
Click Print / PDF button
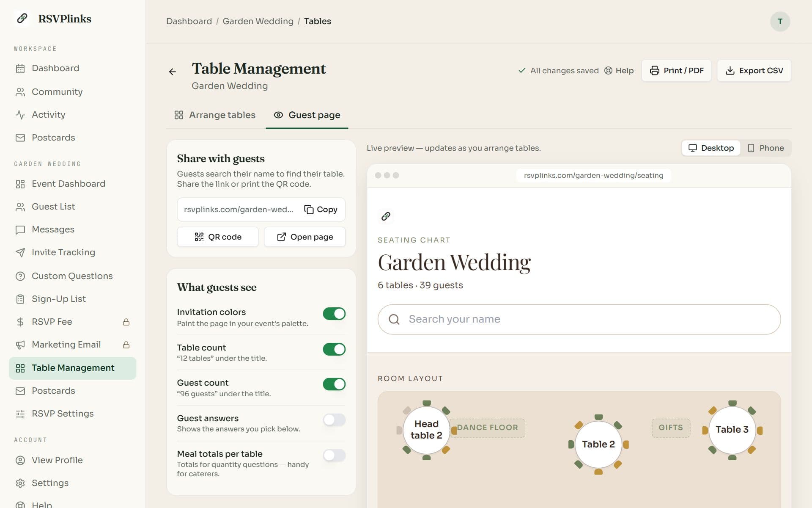pos(676,71)
